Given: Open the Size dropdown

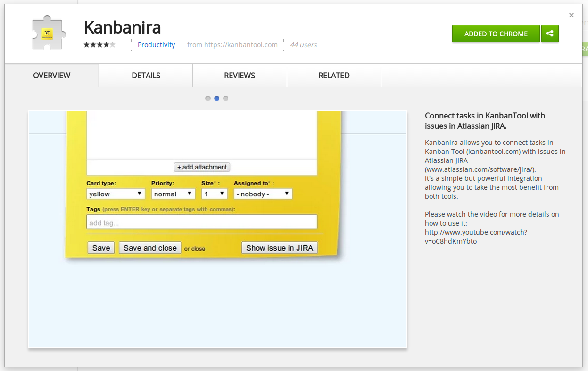Looking at the screenshot, I should pyautogui.click(x=214, y=194).
